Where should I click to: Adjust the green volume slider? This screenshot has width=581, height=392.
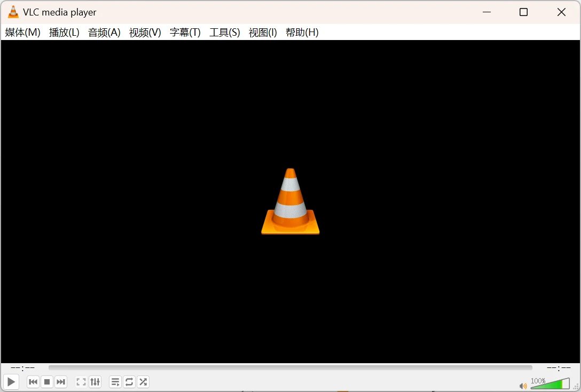(x=550, y=384)
